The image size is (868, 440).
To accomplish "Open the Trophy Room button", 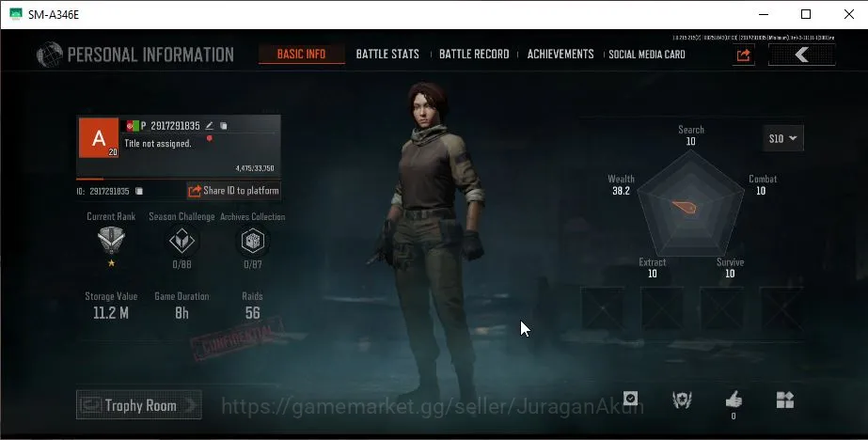I will (x=139, y=405).
